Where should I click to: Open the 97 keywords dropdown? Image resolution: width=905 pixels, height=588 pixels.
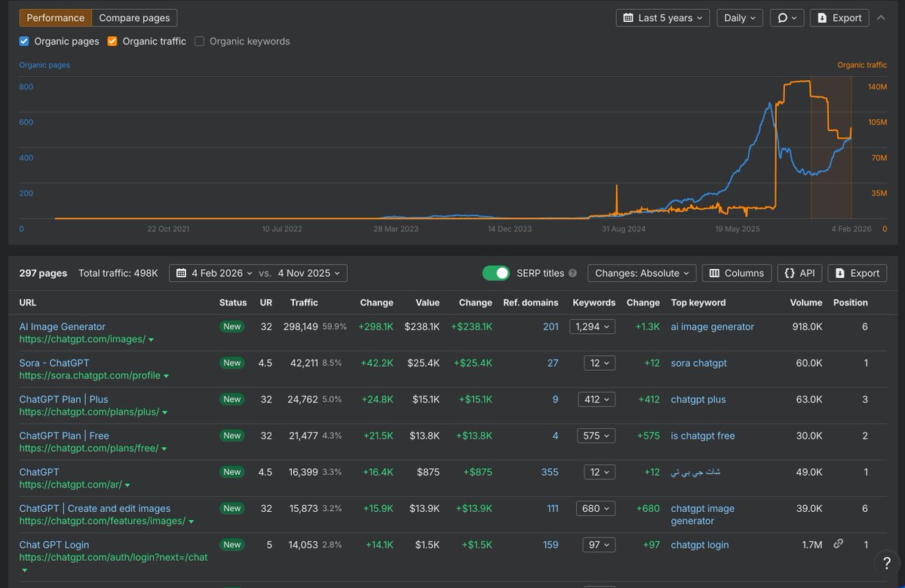(599, 544)
